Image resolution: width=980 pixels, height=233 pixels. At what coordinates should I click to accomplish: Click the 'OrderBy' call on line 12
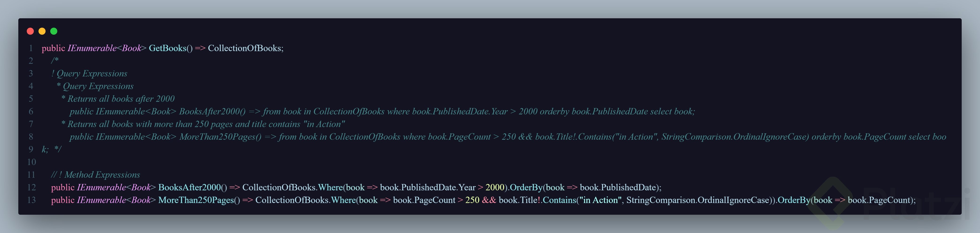(x=526, y=187)
